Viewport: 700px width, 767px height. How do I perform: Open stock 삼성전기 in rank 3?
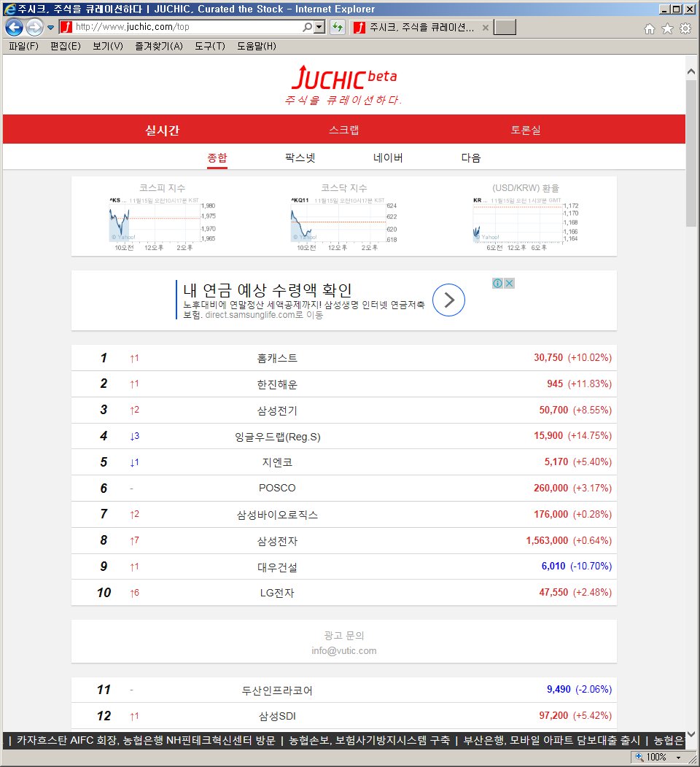coord(277,410)
